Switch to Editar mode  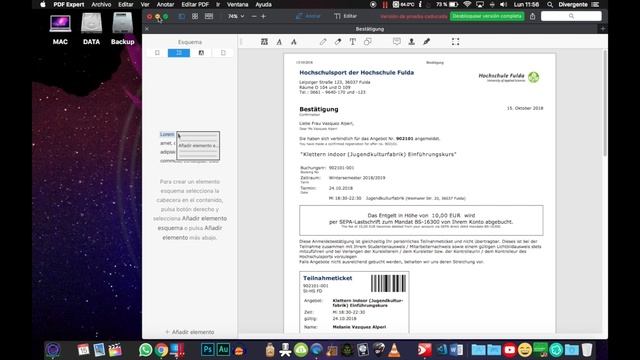(346, 16)
